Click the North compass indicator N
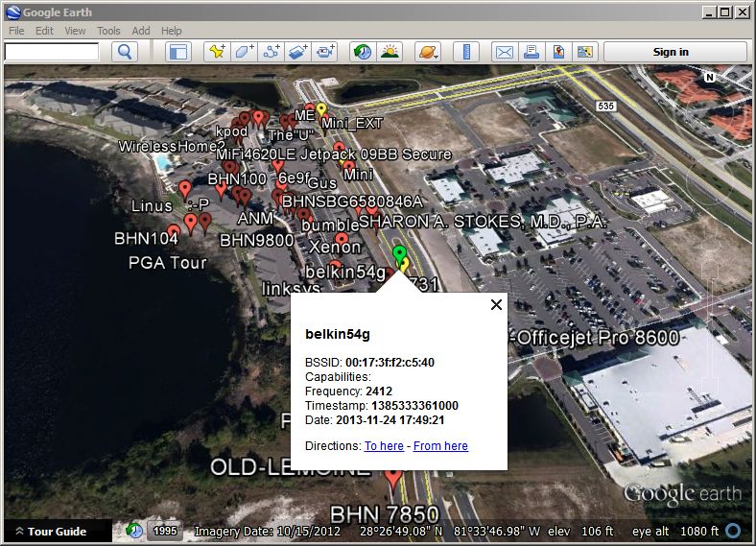The image size is (756, 546). 710,77
